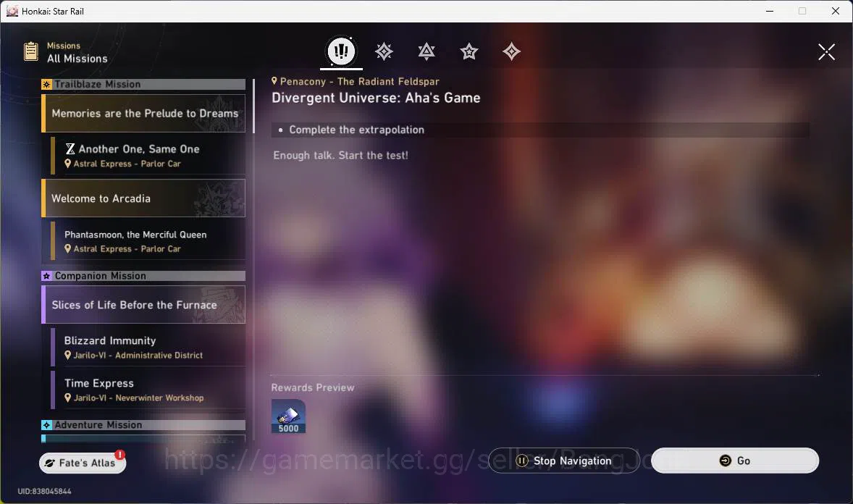Click the pin icon under Another One, Same One
The height and width of the screenshot is (504, 853).
(68, 163)
